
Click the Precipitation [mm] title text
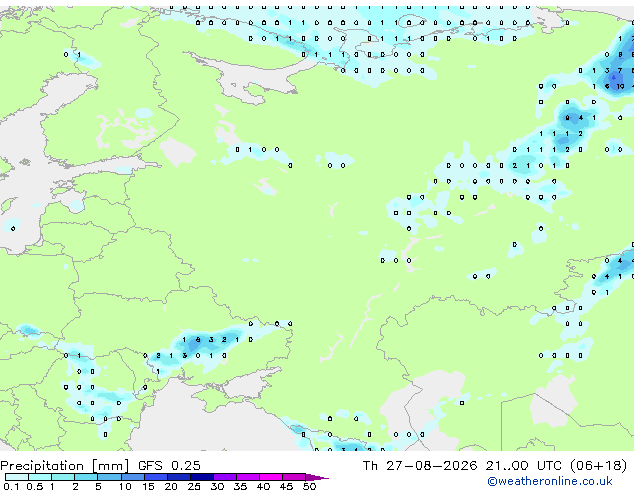65,466
